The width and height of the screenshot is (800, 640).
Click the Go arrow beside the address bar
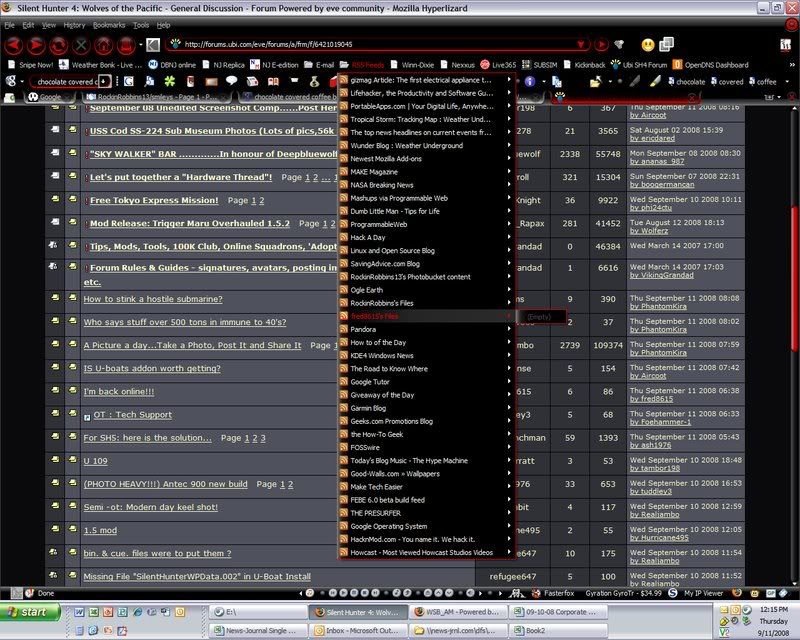point(601,45)
